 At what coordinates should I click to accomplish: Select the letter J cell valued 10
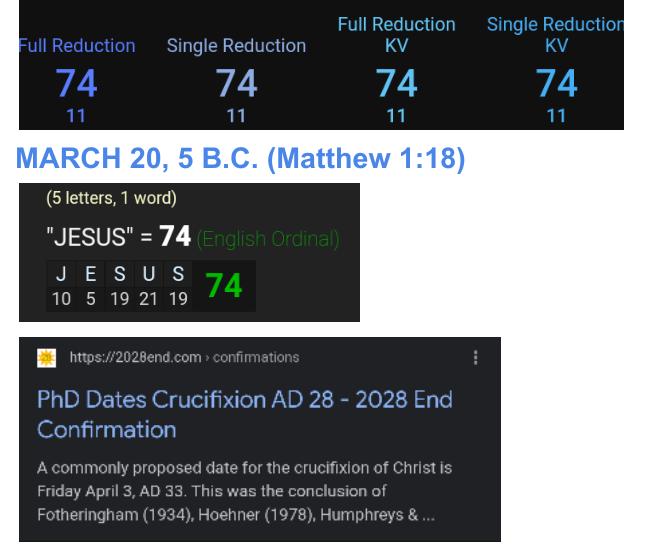(61, 287)
